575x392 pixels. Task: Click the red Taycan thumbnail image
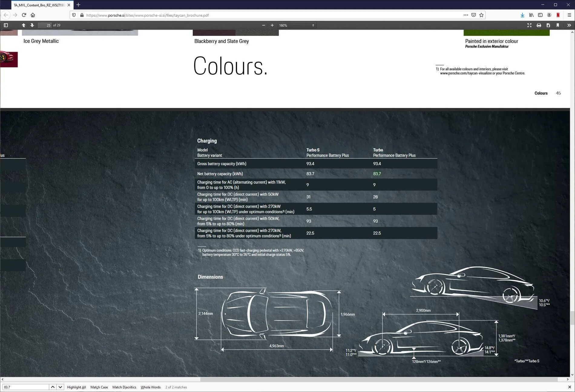9,59
